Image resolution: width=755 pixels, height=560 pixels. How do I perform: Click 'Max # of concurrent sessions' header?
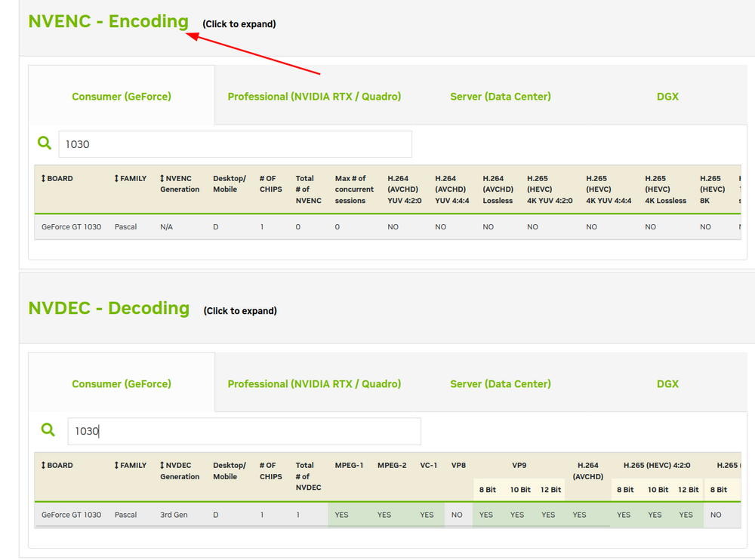click(x=354, y=189)
